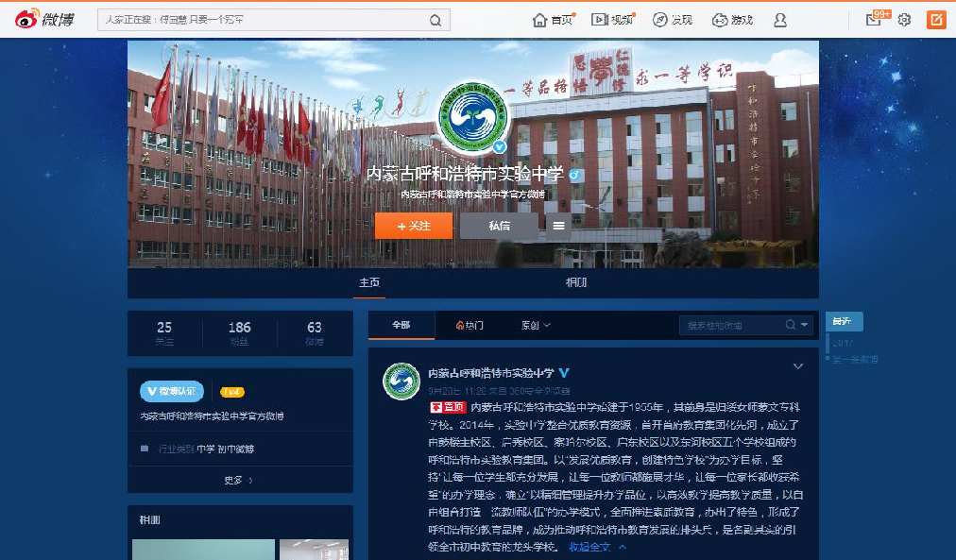Image resolution: width=956 pixels, height=560 pixels.
Task: Click the magnifier in post search box
Action: [790, 325]
